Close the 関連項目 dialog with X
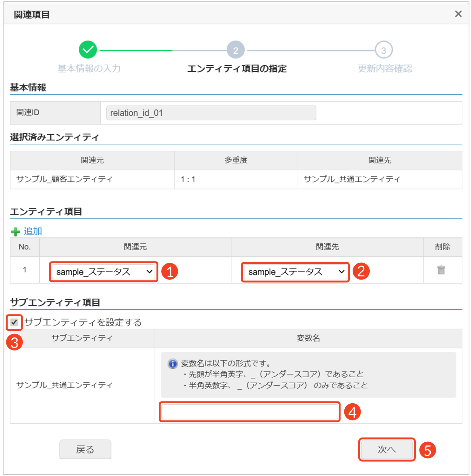The image size is (471, 476). 458,14
